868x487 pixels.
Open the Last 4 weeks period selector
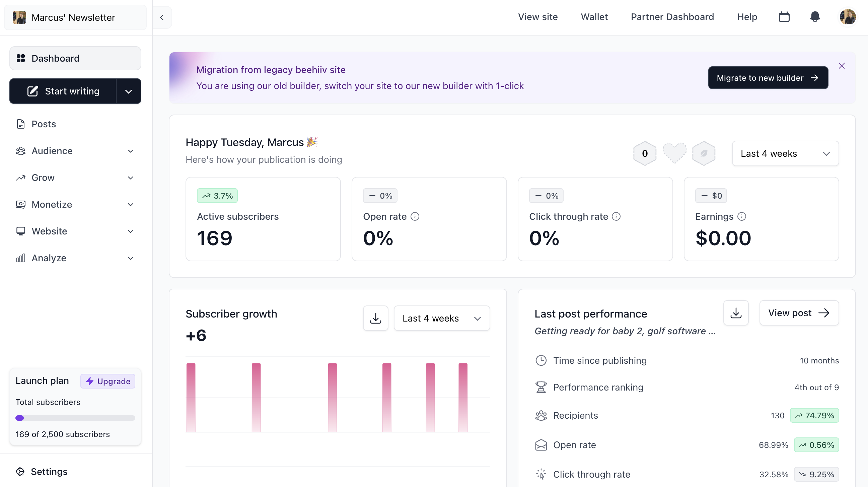785,153
